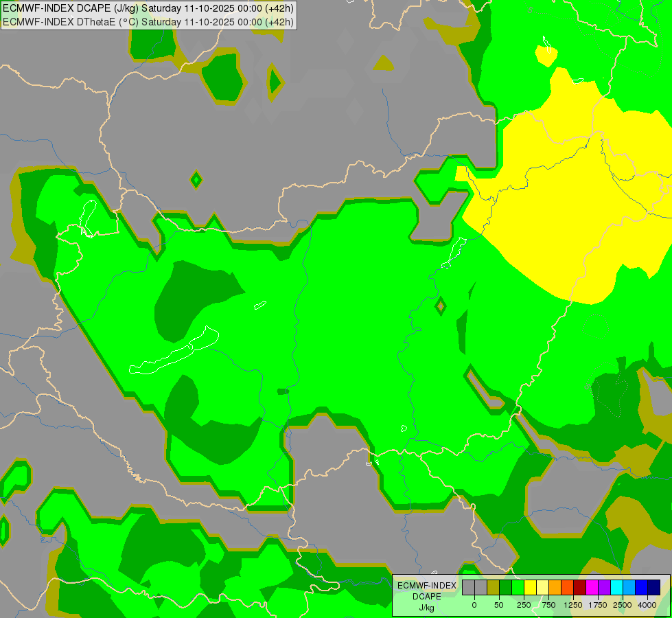Select the pale yellow legend swatch
This screenshot has width=672, height=618.
[542, 587]
